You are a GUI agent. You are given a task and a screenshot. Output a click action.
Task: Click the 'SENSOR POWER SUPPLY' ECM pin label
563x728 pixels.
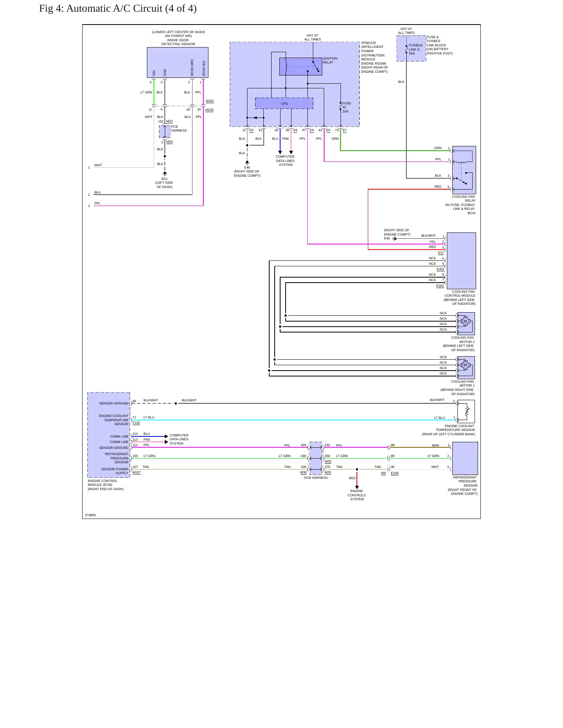[x=115, y=471]
